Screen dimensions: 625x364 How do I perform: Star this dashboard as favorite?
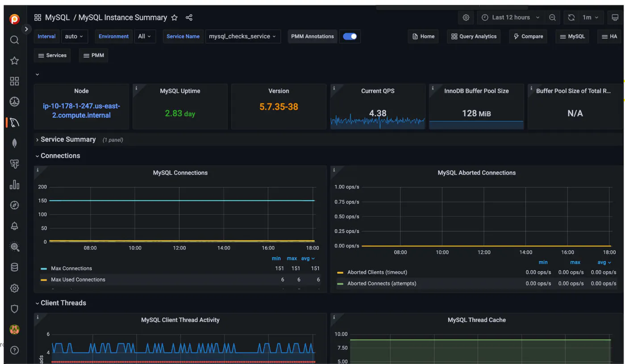(x=175, y=18)
